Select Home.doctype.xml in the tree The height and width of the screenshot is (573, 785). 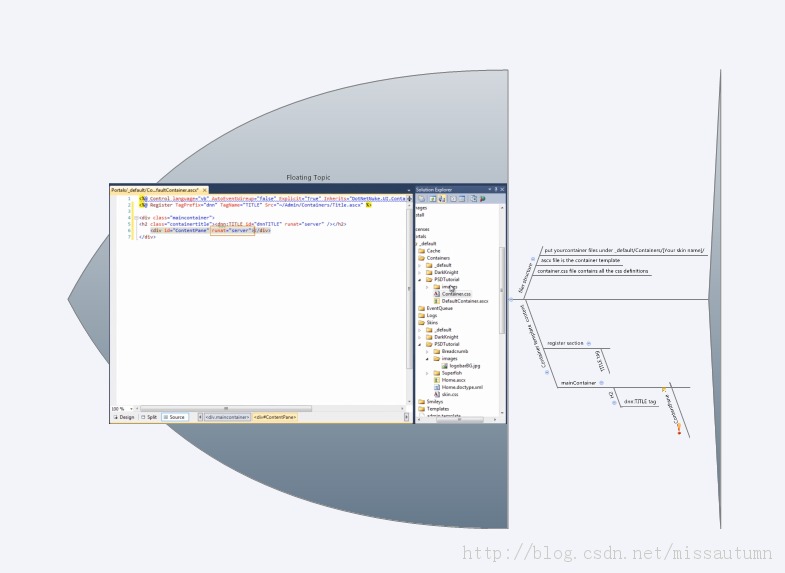[462, 387]
